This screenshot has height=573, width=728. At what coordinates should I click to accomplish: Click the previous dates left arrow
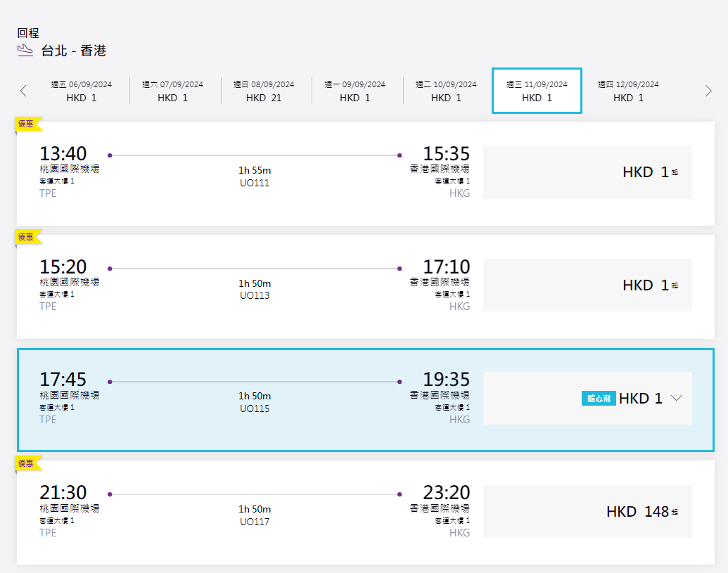pyautogui.click(x=23, y=91)
